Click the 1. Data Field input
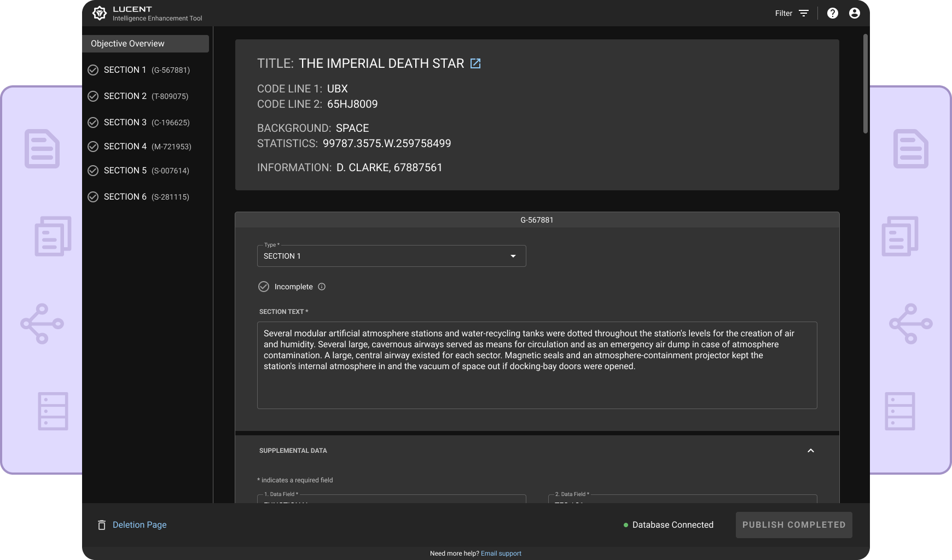952x560 pixels. click(x=392, y=499)
